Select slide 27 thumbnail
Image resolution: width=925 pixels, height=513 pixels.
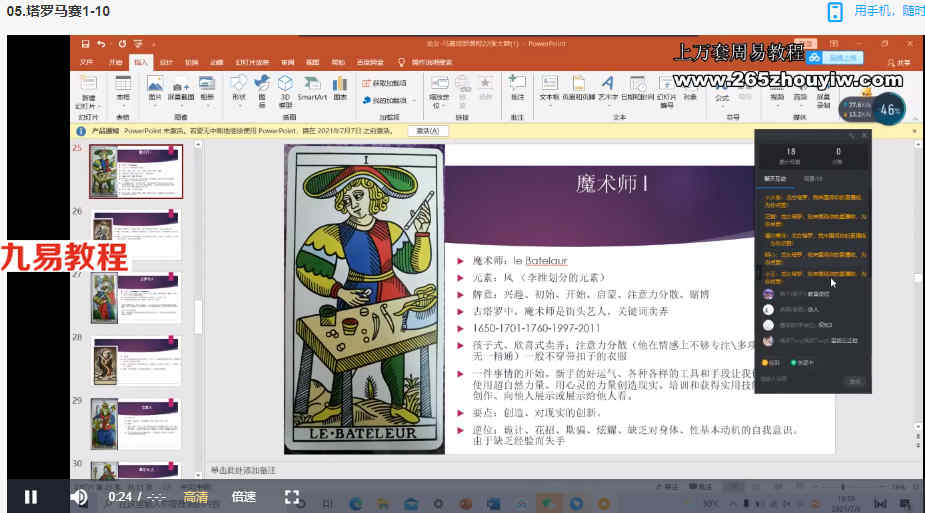(136, 298)
